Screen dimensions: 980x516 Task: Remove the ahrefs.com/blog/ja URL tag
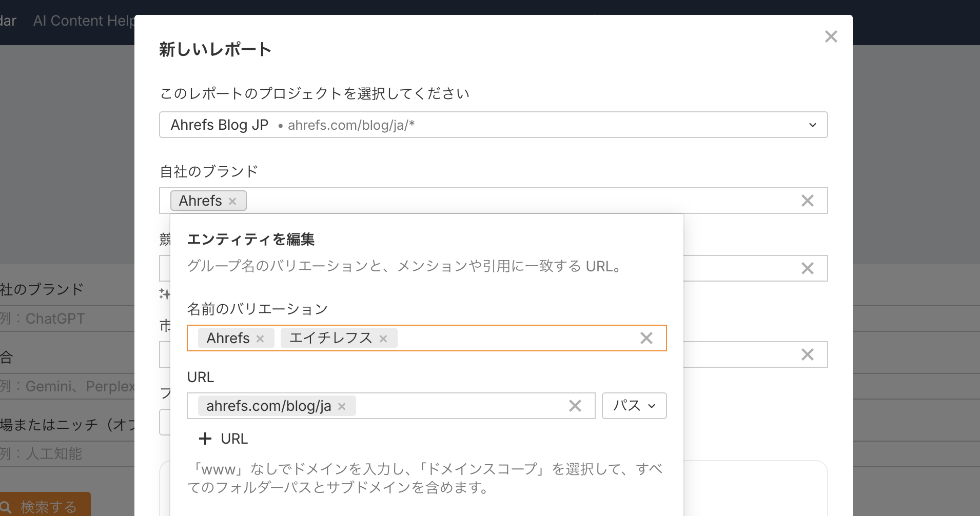tap(342, 406)
